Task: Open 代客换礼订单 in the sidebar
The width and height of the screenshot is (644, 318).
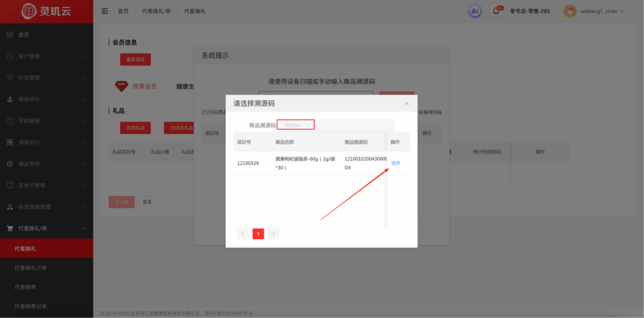Action: [31, 268]
